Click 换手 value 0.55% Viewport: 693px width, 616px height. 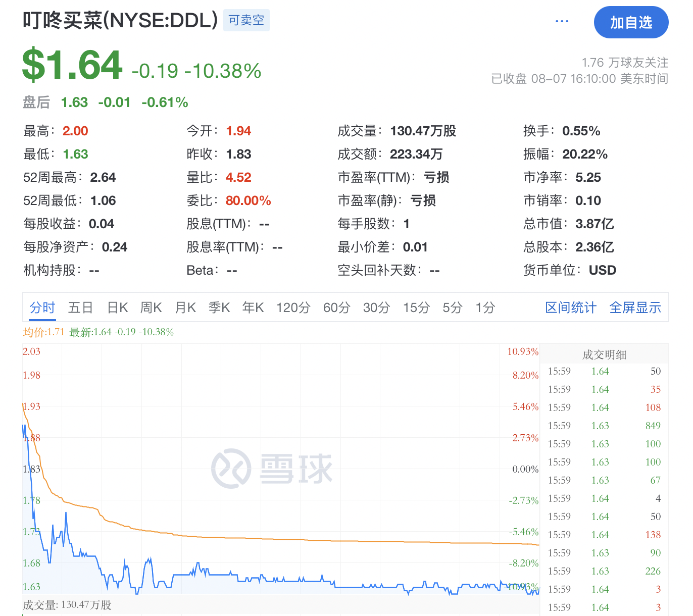581,131
